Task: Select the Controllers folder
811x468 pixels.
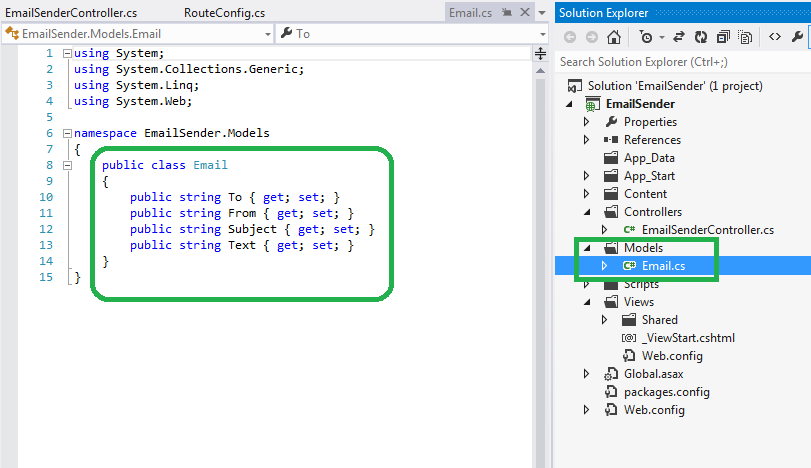Action: [x=653, y=212]
